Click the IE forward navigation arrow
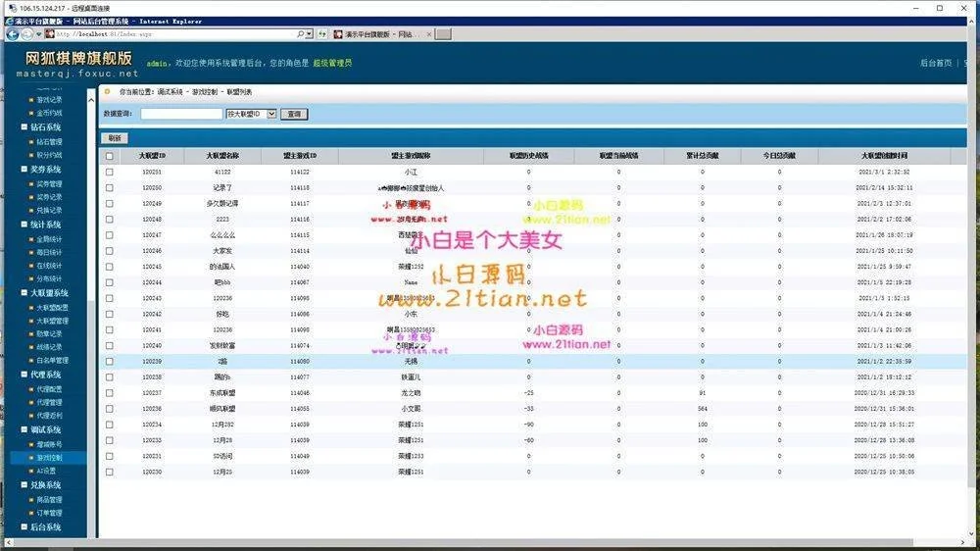Image resolution: width=980 pixels, height=551 pixels. tap(27, 33)
